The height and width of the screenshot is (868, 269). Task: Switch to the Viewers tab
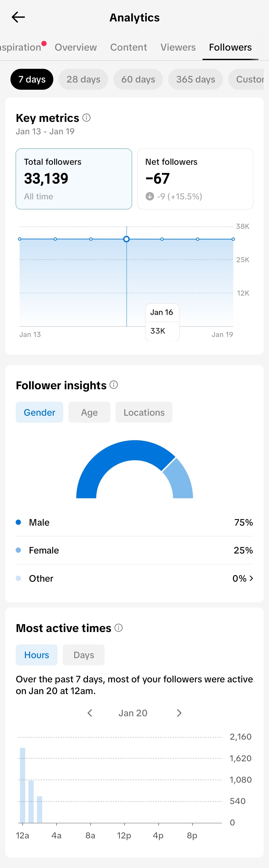coord(178,47)
